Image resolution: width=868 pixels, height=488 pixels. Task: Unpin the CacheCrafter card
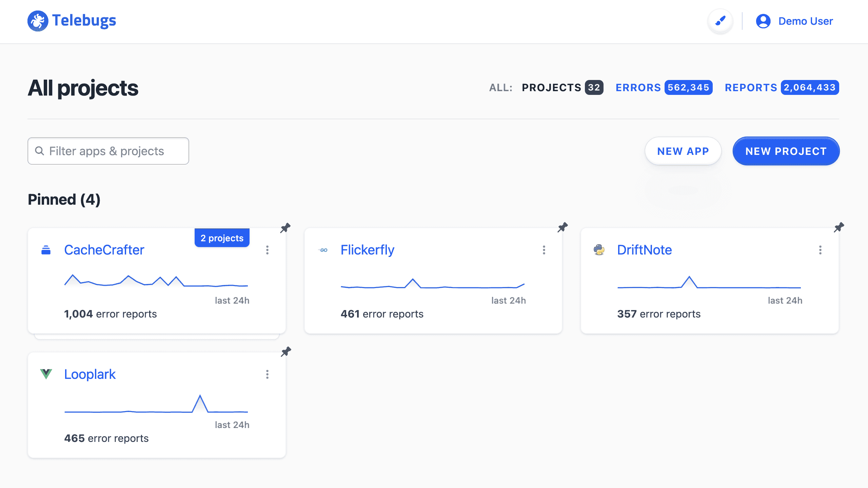click(x=285, y=227)
